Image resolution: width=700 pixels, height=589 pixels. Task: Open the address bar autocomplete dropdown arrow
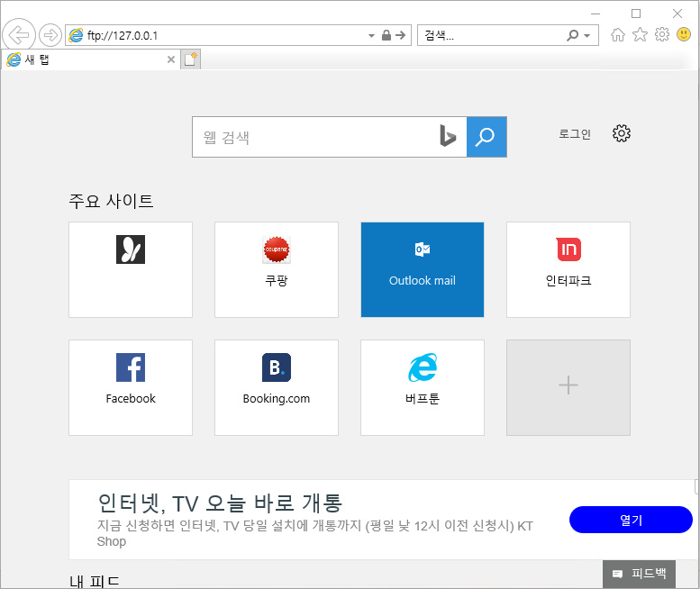(x=371, y=36)
